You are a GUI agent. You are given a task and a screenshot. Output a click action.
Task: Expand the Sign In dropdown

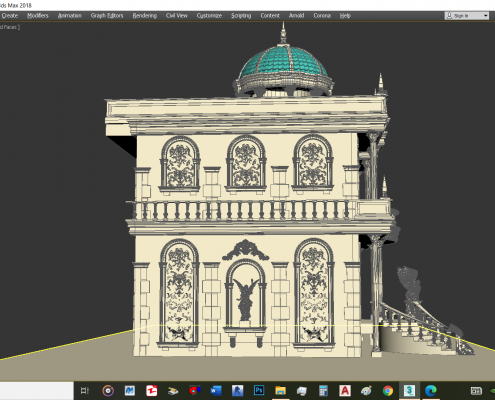(467, 16)
